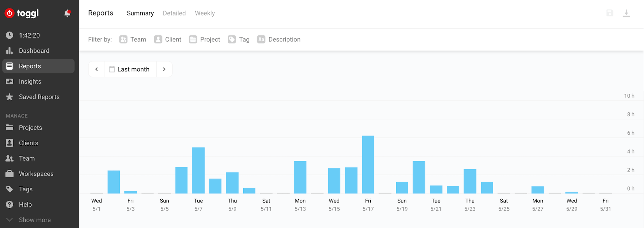Expand the Show more sidebar section
644x228 pixels.
pyautogui.click(x=34, y=220)
